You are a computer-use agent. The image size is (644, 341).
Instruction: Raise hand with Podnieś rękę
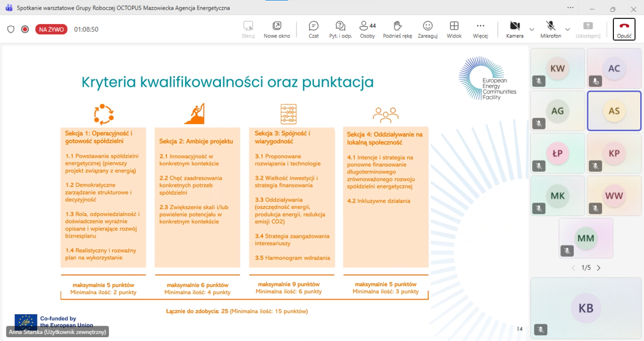(397, 29)
